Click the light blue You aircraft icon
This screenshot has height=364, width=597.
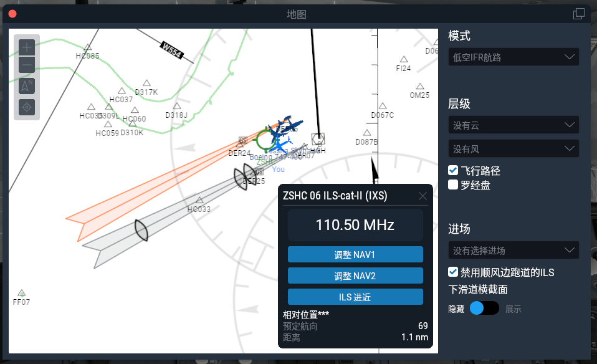(281, 144)
